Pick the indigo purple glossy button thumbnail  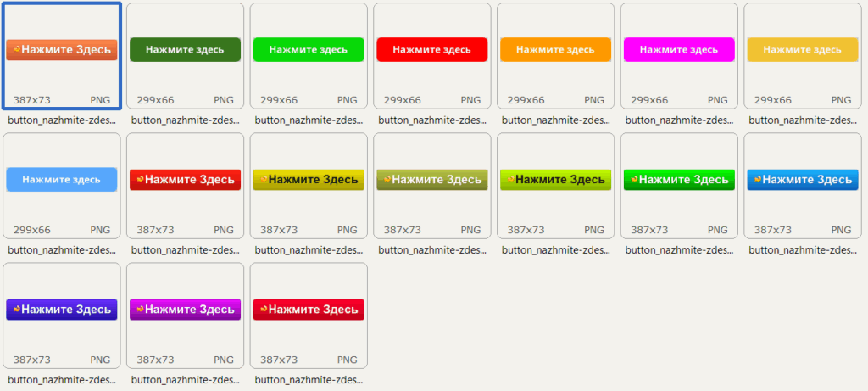click(x=62, y=310)
